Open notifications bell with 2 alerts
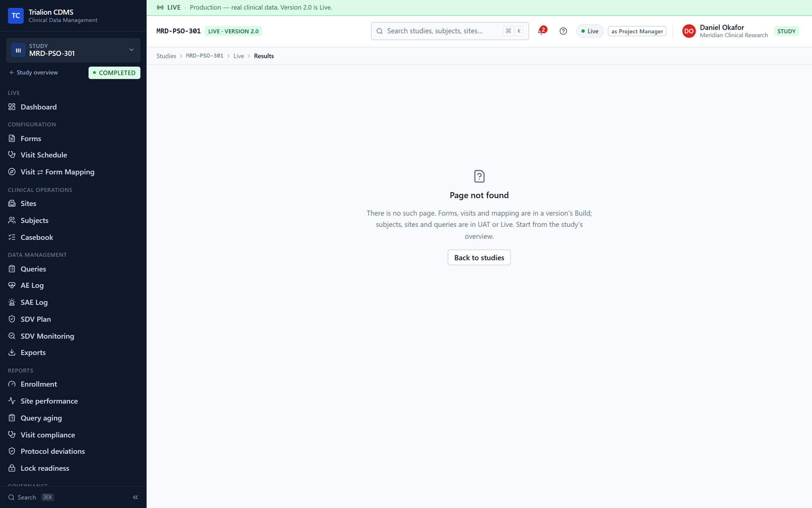The width and height of the screenshot is (812, 508). tap(542, 31)
